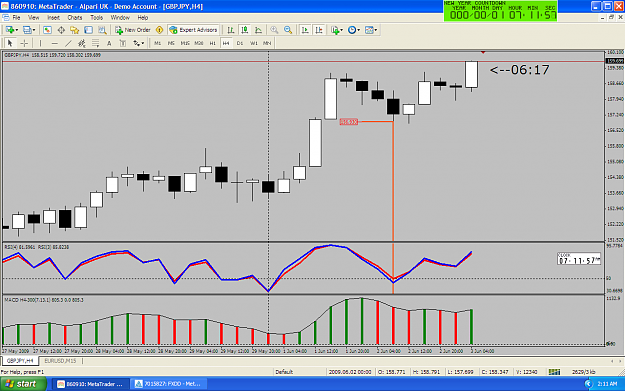Select the H4 timeframe button
Viewport: 625px width, 391px height.
pyautogui.click(x=226, y=43)
